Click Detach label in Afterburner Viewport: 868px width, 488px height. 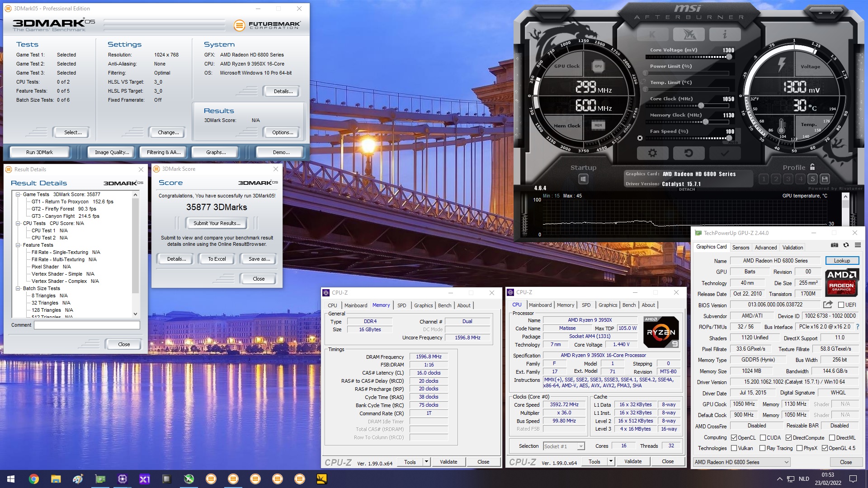point(687,189)
